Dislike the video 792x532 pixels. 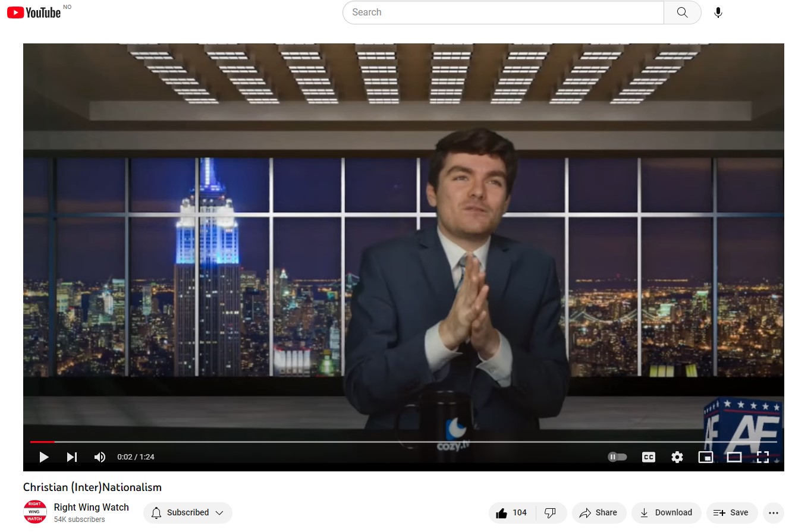(x=551, y=512)
